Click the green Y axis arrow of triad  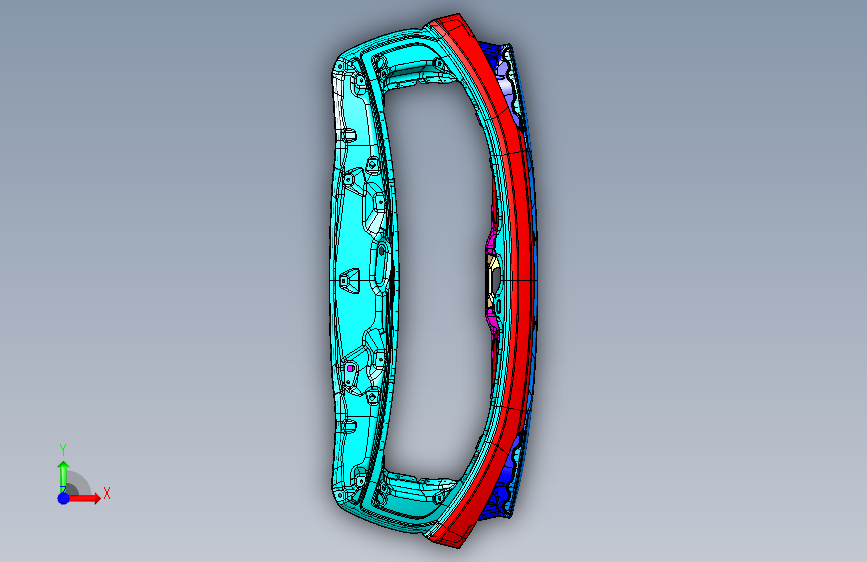click(63, 476)
